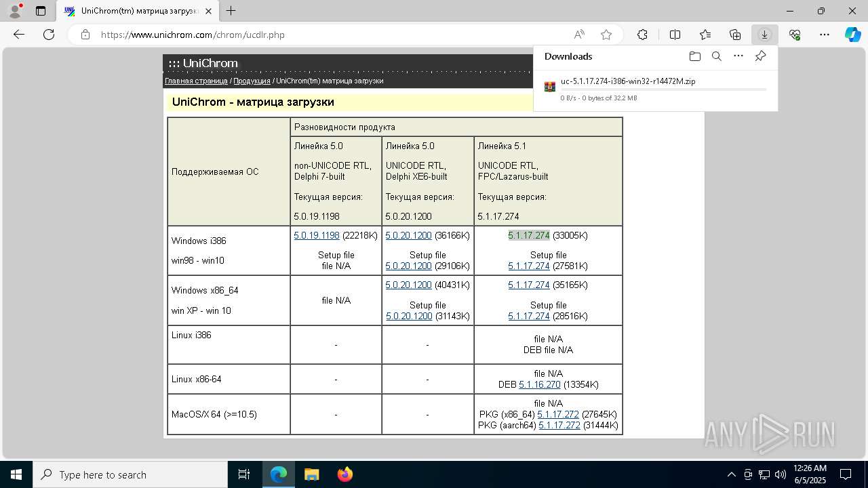The image size is (868, 488).
Task: Open Read aloud icon in address bar
Action: [579, 35]
